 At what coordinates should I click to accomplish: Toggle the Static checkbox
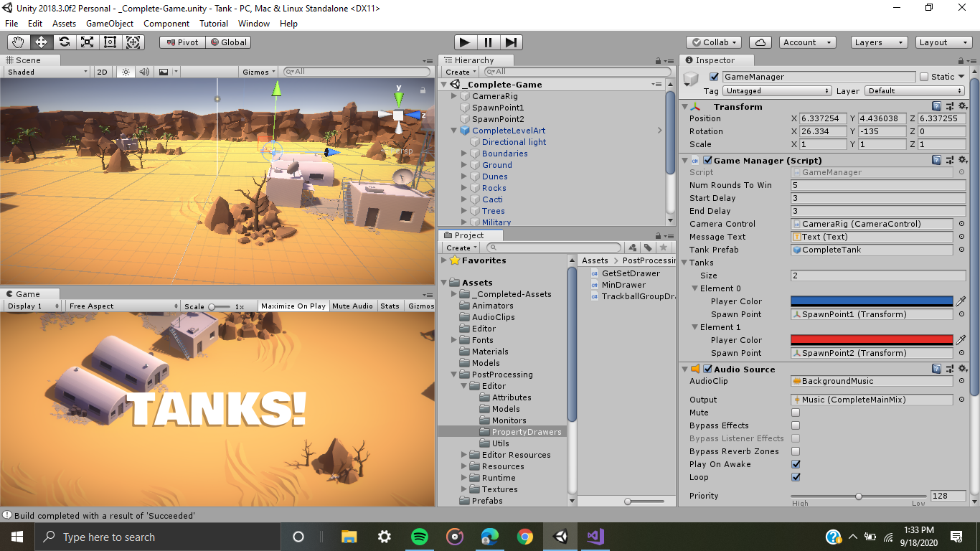(924, 77)
